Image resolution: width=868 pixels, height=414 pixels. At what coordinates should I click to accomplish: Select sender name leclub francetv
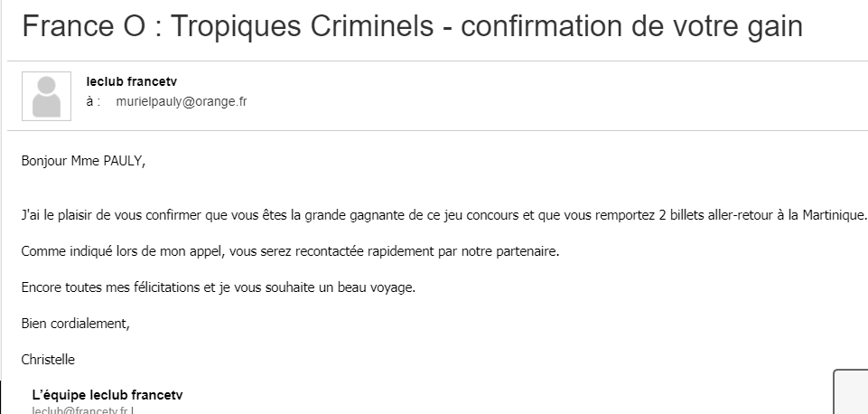click(132, 81)
